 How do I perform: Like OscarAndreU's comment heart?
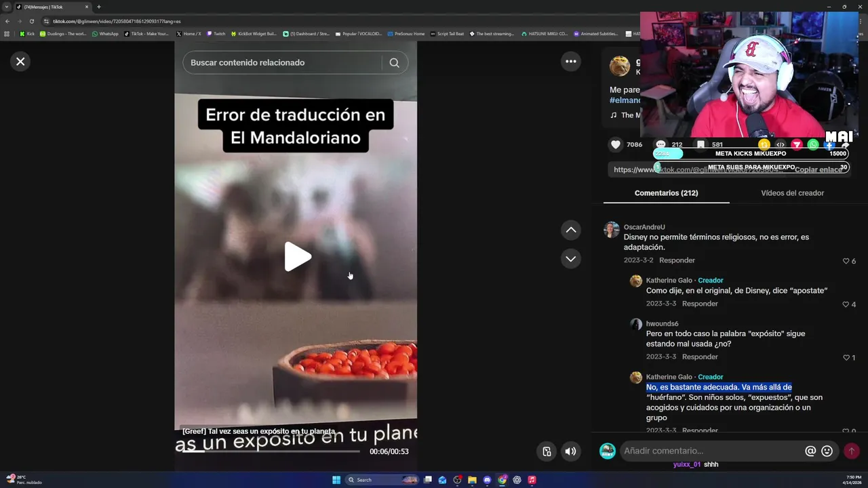(846, 261)
